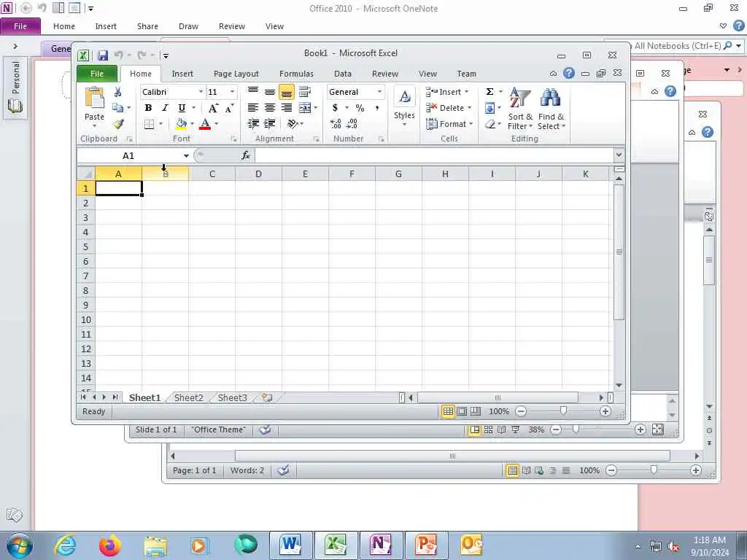Align text left in cell
Screen dimensions: 747x560
tap(253, 108)
